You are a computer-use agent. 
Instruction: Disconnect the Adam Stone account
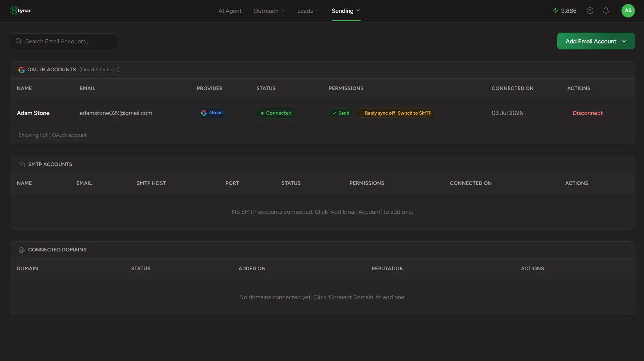[x=587, y=113]
